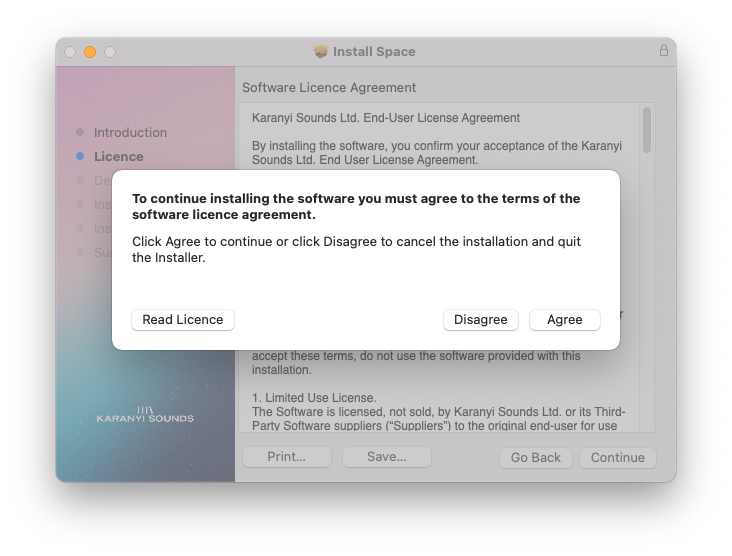Click the grey bullet beside Introduction

pyautogui.click(x=80, y=132)
